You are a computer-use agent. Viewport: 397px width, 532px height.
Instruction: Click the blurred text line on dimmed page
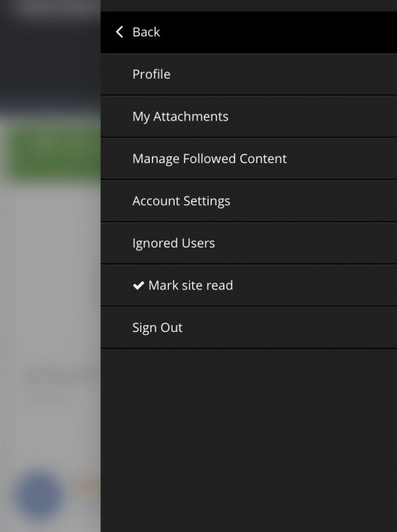(61, 377)
